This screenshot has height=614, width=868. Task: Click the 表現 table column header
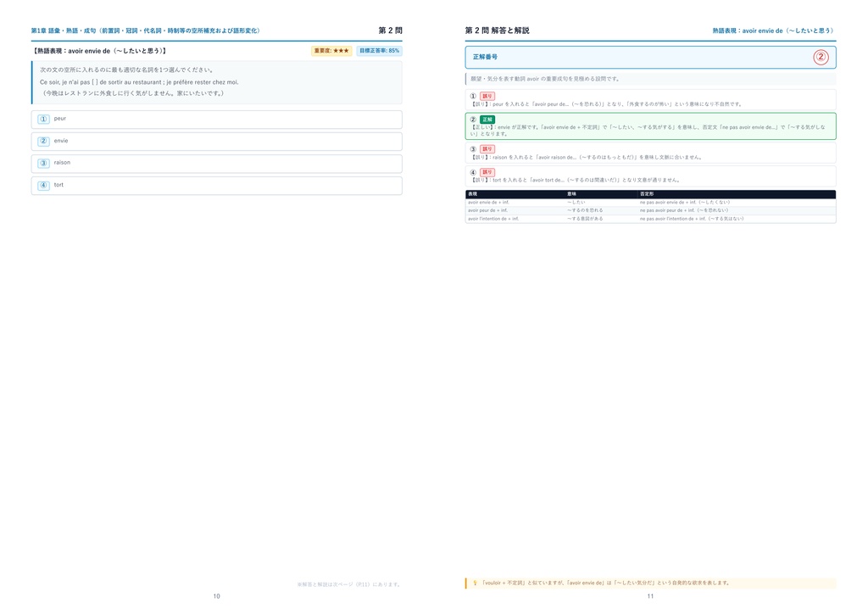pos(472,194)
